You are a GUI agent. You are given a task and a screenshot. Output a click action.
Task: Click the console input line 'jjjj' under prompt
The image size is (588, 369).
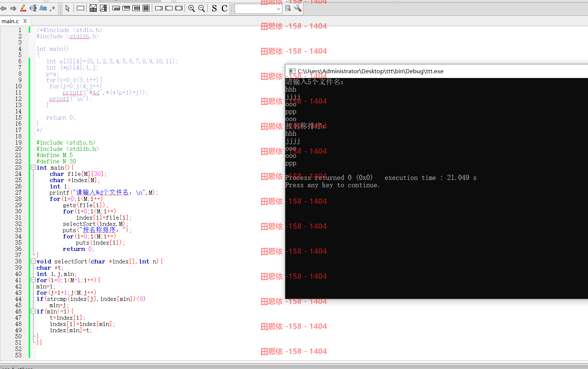[293, 97]
